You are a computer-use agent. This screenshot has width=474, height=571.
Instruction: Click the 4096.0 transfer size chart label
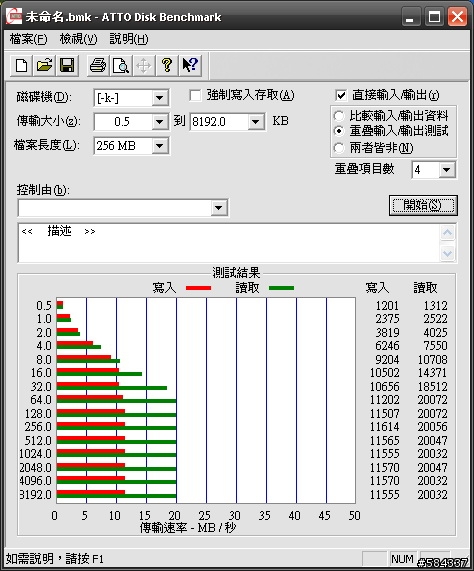click(36, 481)
